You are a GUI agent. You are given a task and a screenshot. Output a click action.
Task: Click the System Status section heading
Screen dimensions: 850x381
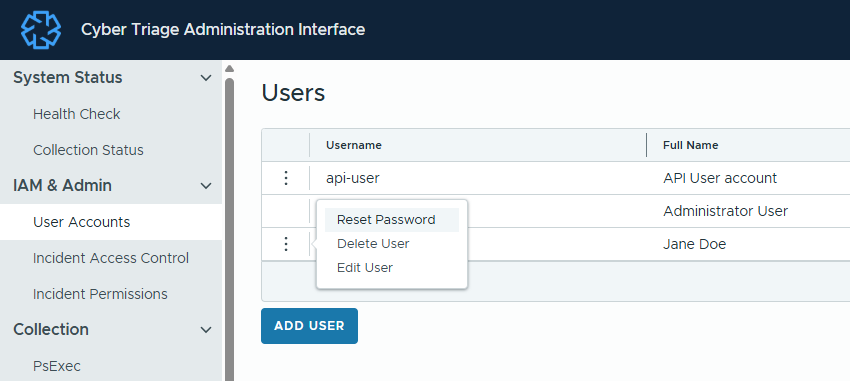coord(68,78)
